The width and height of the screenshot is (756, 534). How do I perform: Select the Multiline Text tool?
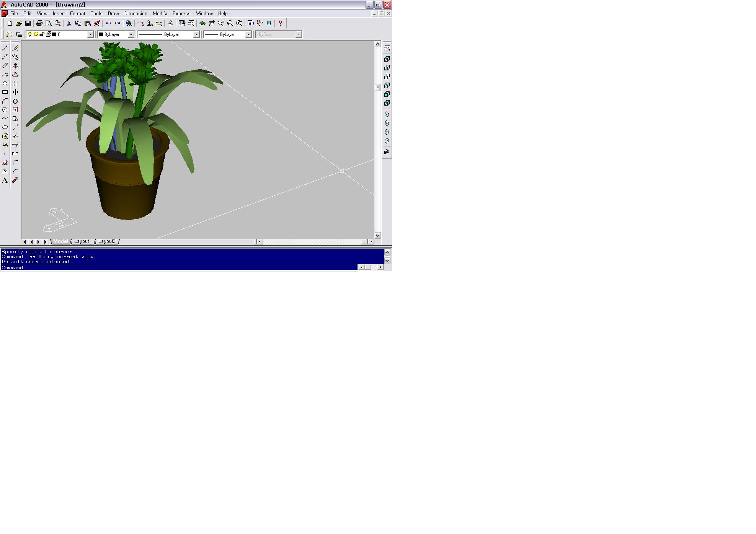[5, 180]
